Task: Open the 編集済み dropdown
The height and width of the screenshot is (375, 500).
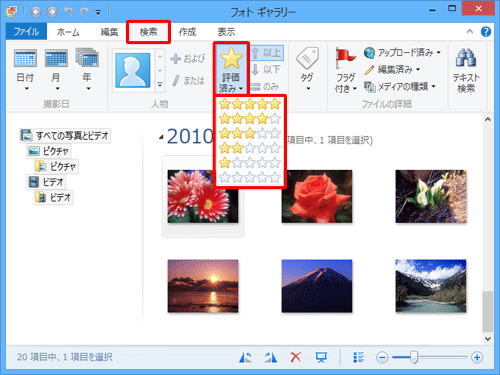Action: pos(392,70)
